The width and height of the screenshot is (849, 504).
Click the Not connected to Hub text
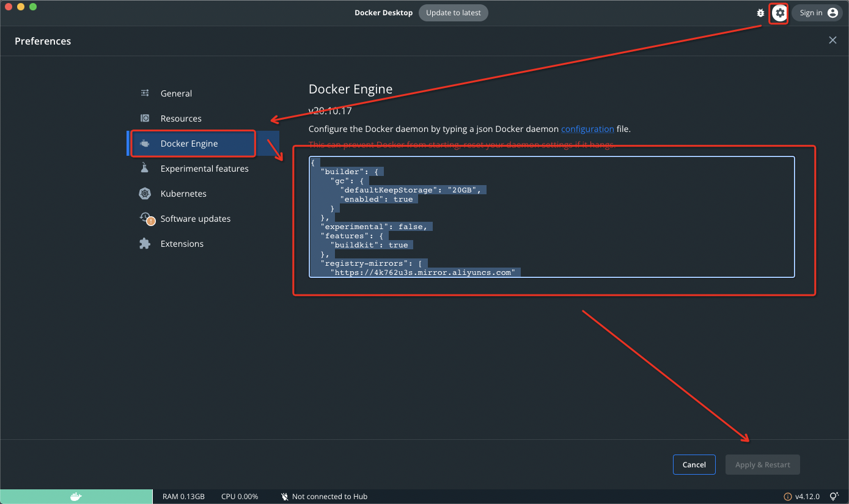click(329, 497)
